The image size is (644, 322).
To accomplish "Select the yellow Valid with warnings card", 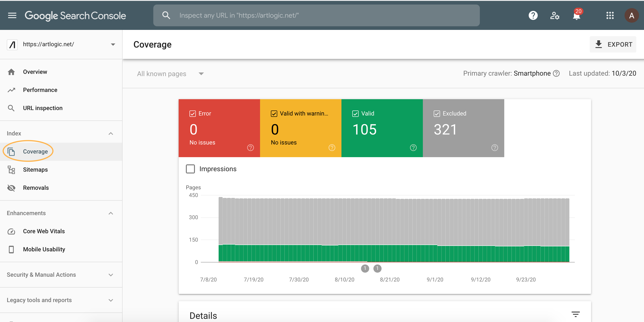I will [301, 128].
